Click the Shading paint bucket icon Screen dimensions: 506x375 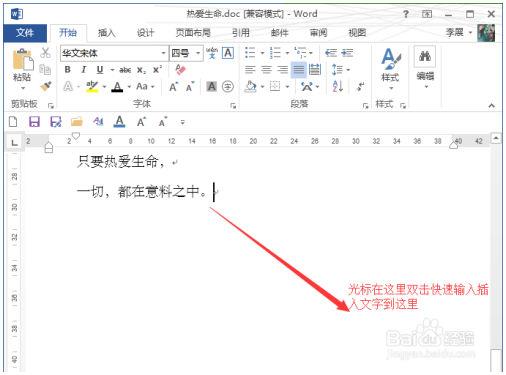coord(251,87)
